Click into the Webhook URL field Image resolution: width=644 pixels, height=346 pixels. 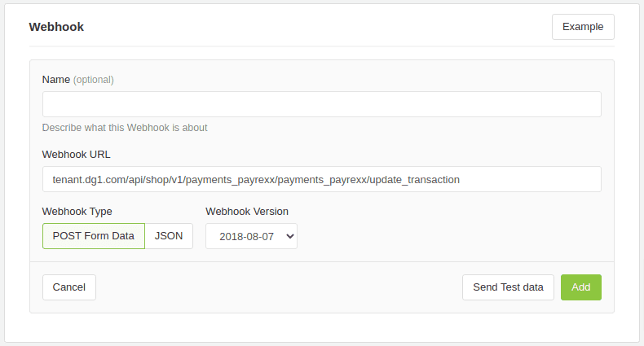pyautogui.click(x=321, y=179)
